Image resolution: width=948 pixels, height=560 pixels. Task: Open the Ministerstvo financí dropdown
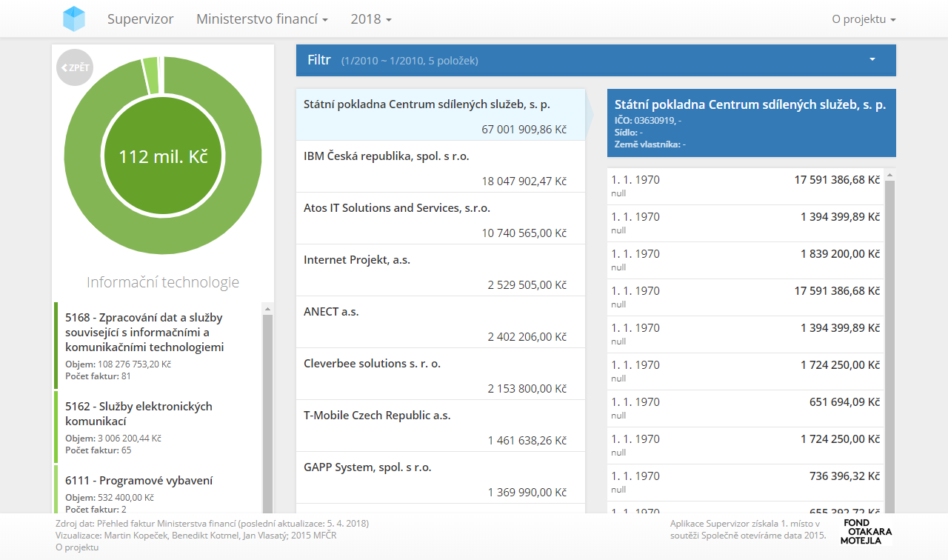click(x=261, y=19)
